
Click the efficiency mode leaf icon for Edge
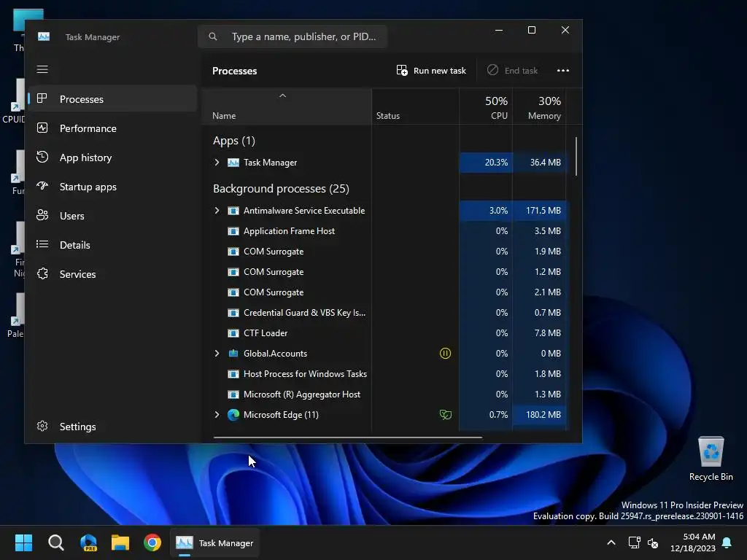point(445,415)
